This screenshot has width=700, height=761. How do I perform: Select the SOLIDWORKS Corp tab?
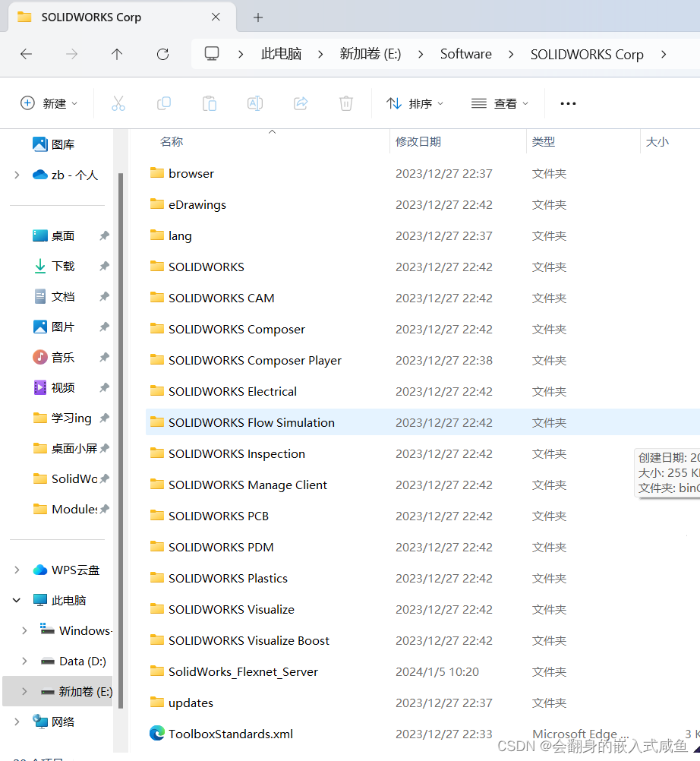tap(122, 17)
